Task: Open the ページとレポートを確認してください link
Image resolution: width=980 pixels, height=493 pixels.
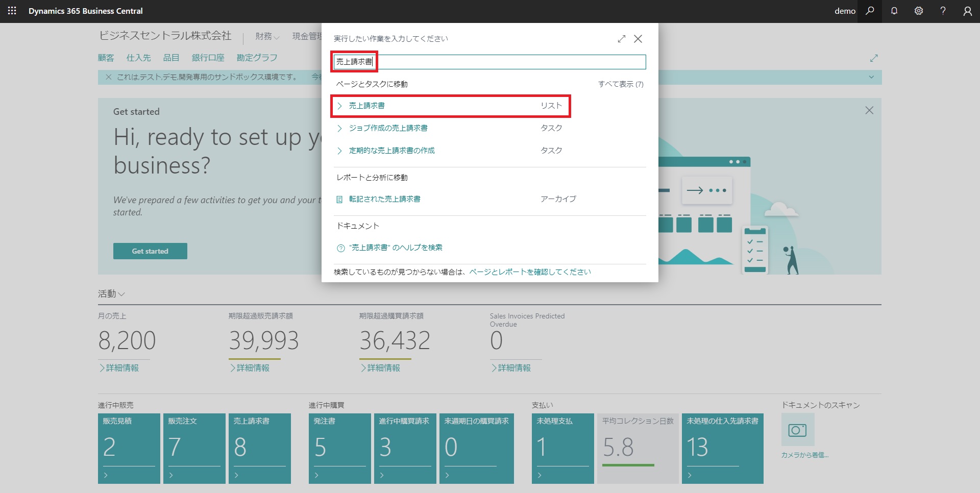Action: click(530, 272)
